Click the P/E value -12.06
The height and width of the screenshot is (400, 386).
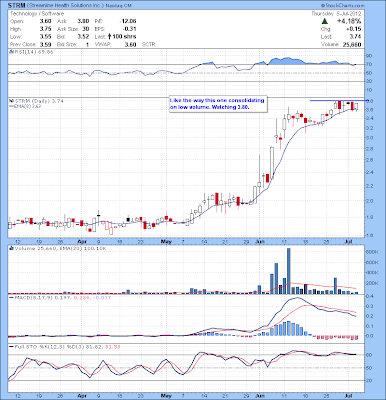(128, 21)
